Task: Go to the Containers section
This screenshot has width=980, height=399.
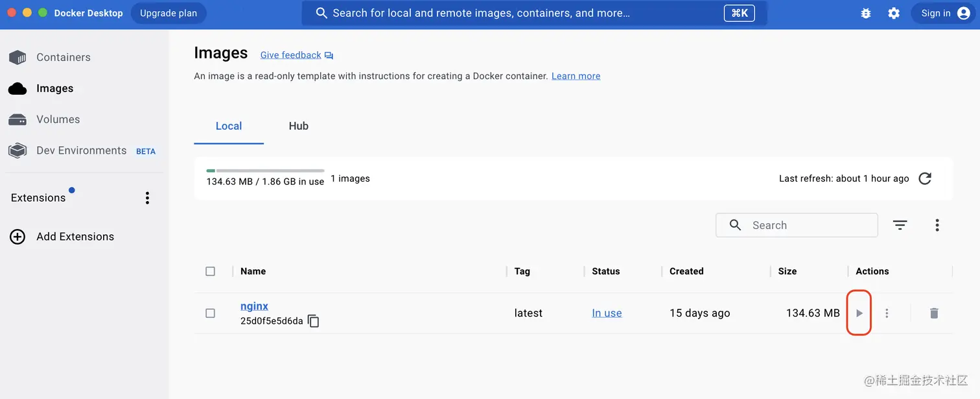Action: click(63, 57)
